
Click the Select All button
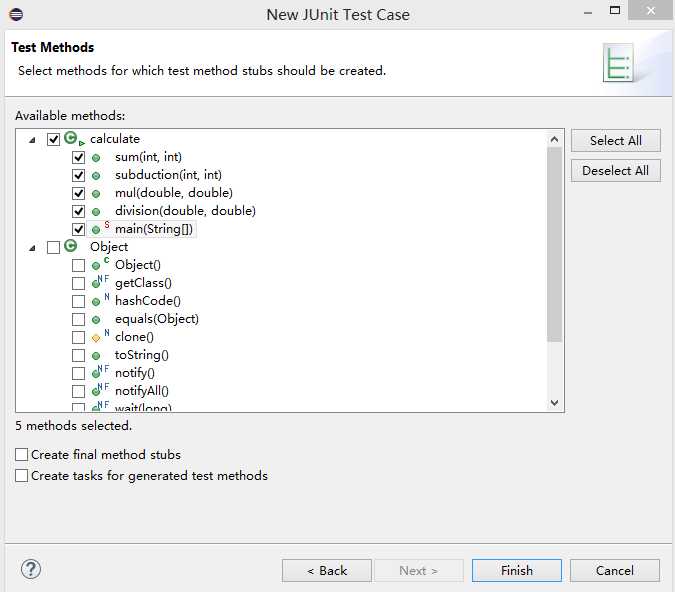click(x=616, y=140)
